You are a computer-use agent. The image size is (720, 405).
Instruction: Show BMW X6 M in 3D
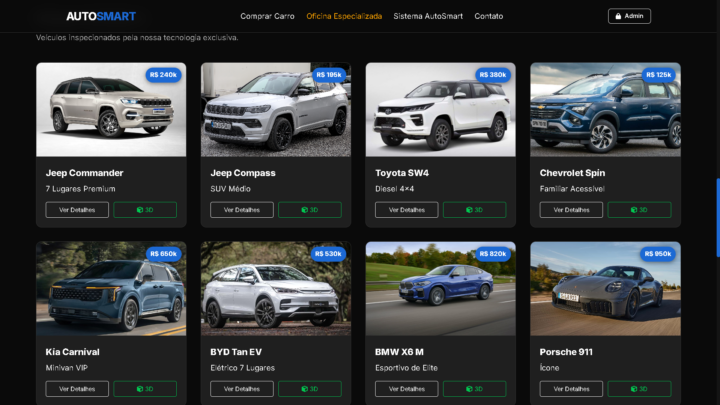click(x=474, y=389)
